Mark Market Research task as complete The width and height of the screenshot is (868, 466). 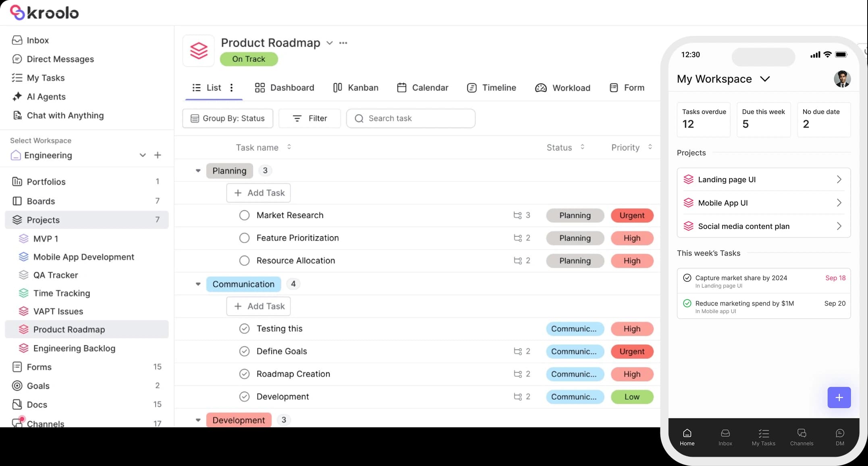(x=244, y=215)
